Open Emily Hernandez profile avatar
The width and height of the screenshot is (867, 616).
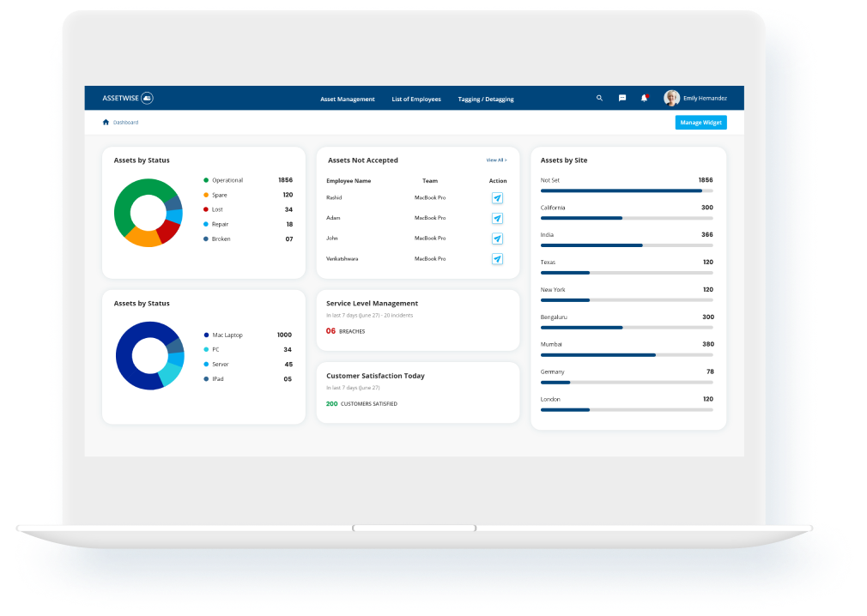(x=671, y=99)
